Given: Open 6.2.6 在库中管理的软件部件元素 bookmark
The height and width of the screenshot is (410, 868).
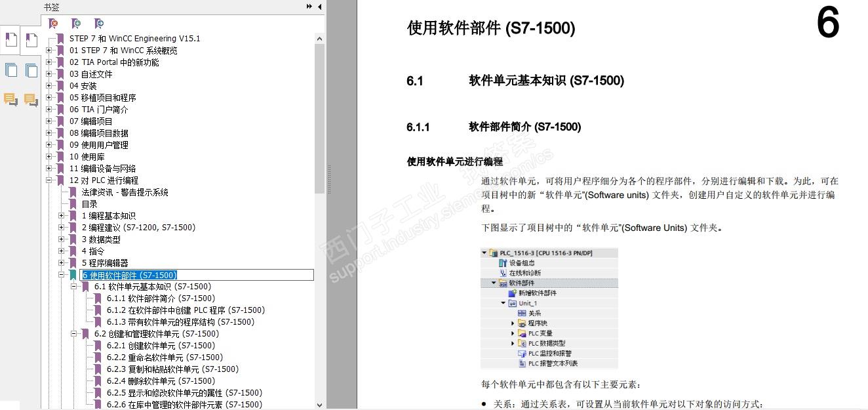Looking at the screenshot, I should [x=184, y=405].
